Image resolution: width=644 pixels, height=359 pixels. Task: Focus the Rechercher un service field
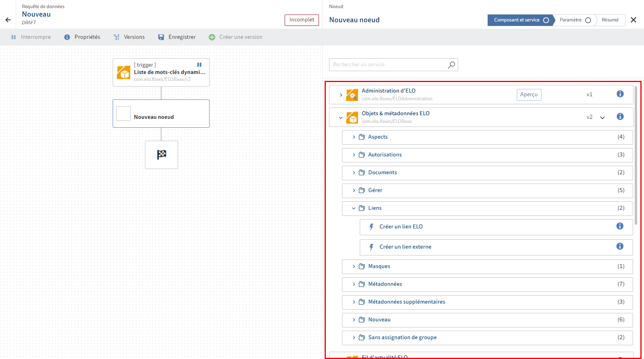pyautogui.click(x=394, y=65)
